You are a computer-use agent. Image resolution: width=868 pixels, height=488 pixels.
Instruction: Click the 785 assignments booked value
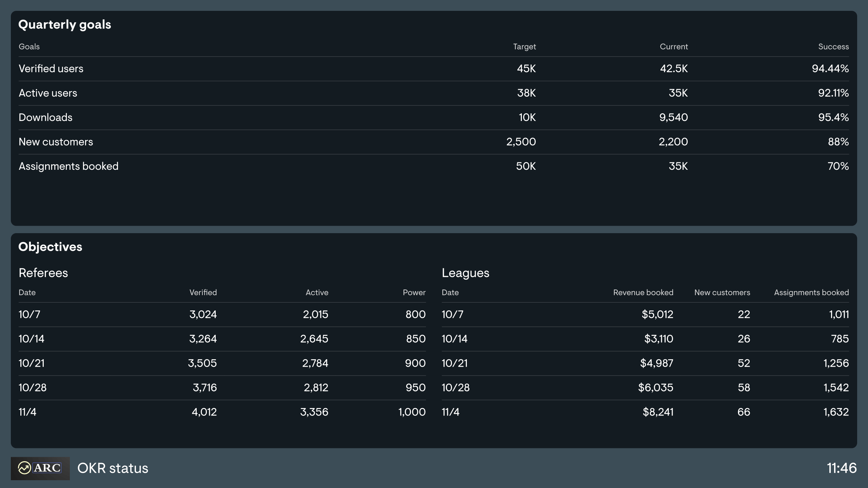[840, 339]
